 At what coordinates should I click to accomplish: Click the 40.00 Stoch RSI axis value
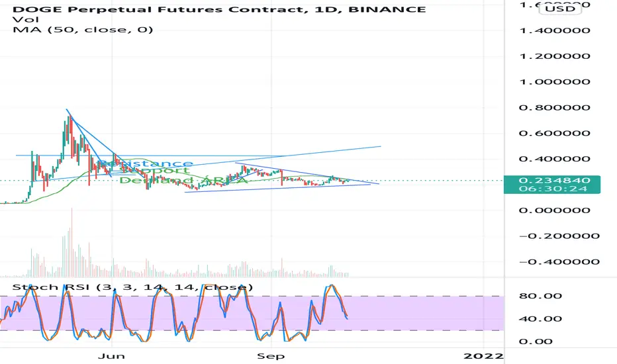point(540,319)
